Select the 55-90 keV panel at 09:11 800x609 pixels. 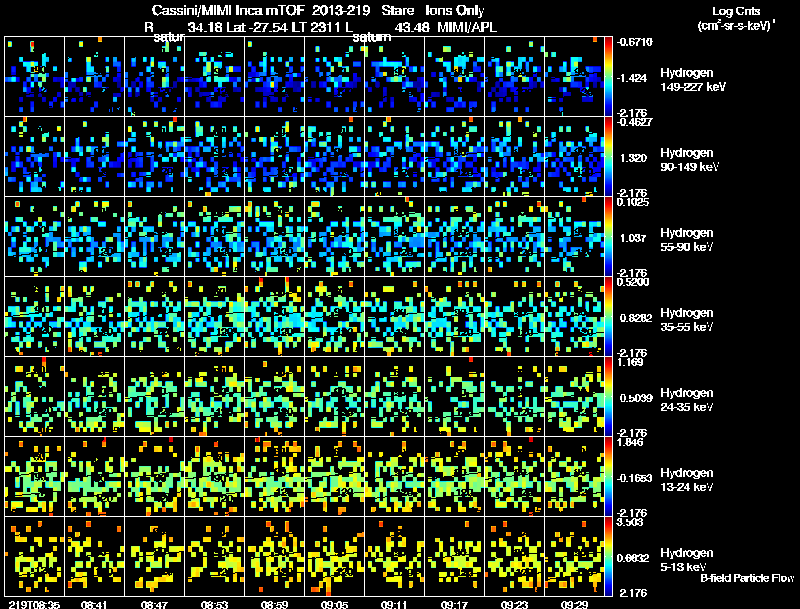pyautogui.click(x=394, y=237)
